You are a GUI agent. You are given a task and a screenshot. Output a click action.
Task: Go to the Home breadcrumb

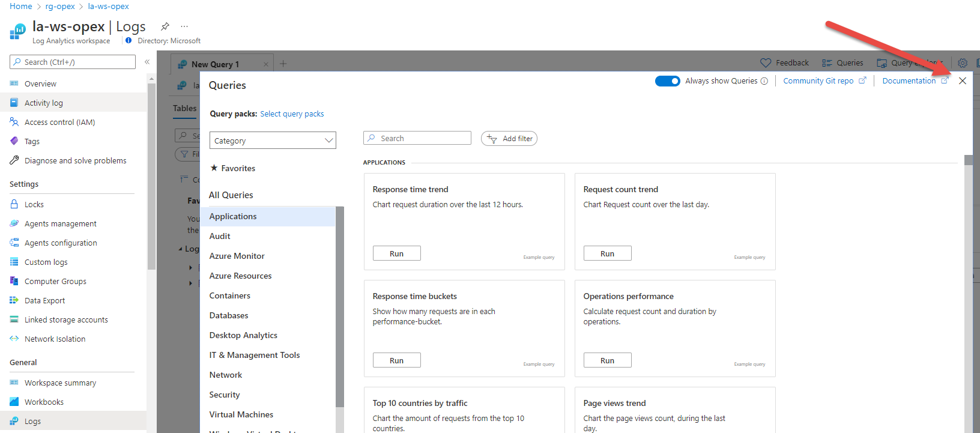pos(21,6)
